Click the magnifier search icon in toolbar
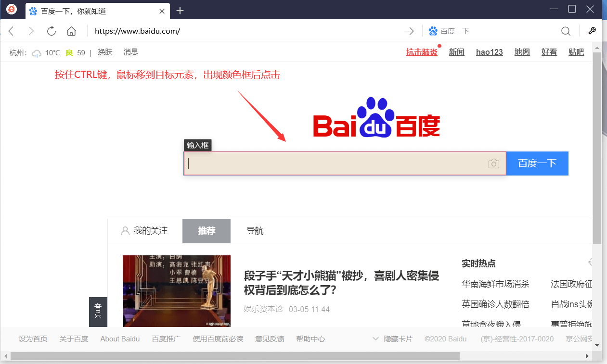 click(x=566, y=31)
